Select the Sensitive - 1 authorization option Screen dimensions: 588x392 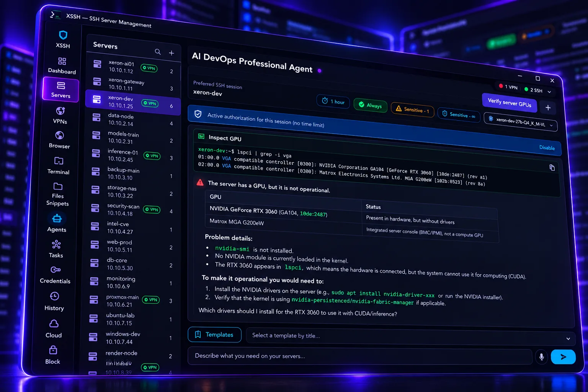tap(413, 109)
